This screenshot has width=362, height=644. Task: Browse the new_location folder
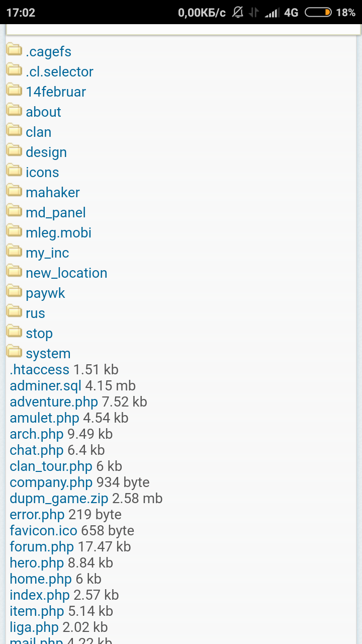pos(66,273)
